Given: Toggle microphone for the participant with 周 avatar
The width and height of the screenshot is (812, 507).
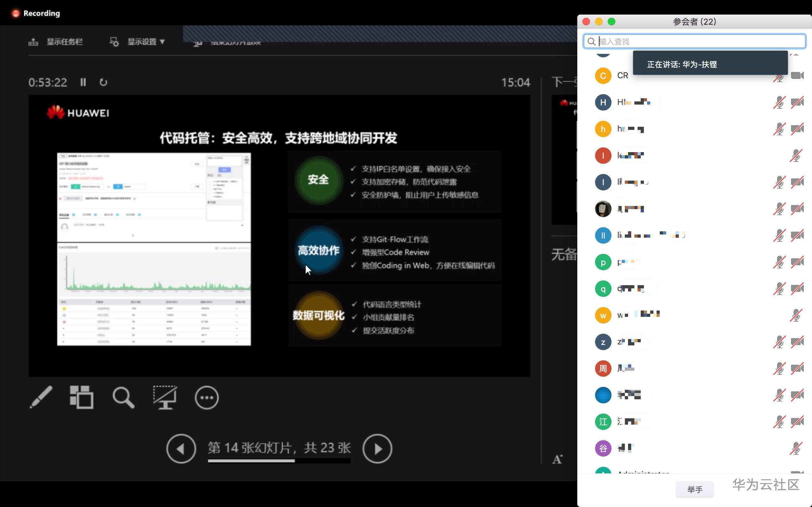Looking at the screenshot, I should pos(779,369).
